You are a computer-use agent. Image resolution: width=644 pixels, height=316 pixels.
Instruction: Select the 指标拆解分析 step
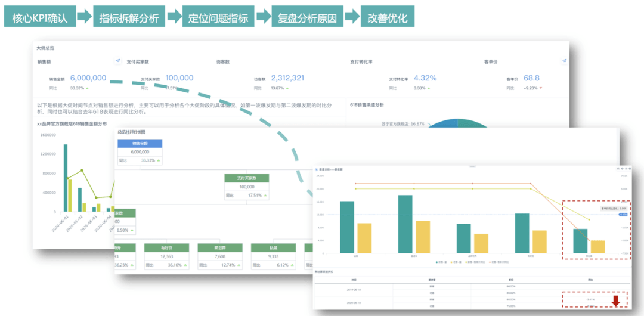click(129, 18)
